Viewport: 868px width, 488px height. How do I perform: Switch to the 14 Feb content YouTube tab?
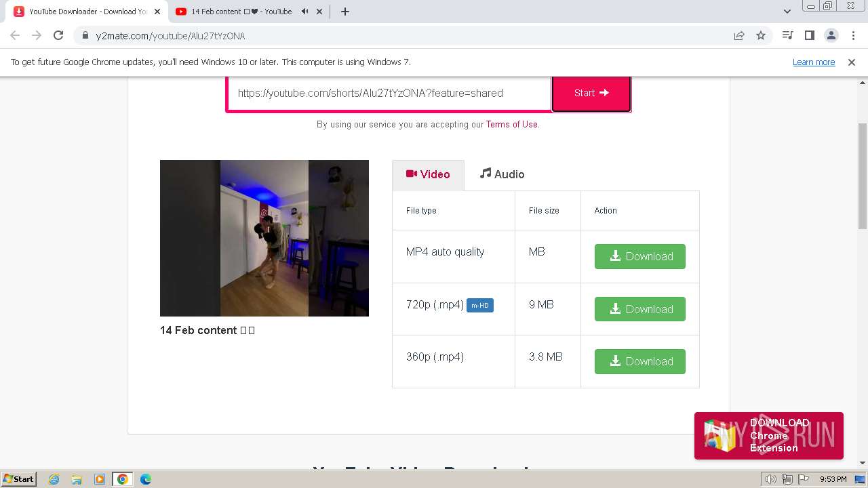point(249,12)
